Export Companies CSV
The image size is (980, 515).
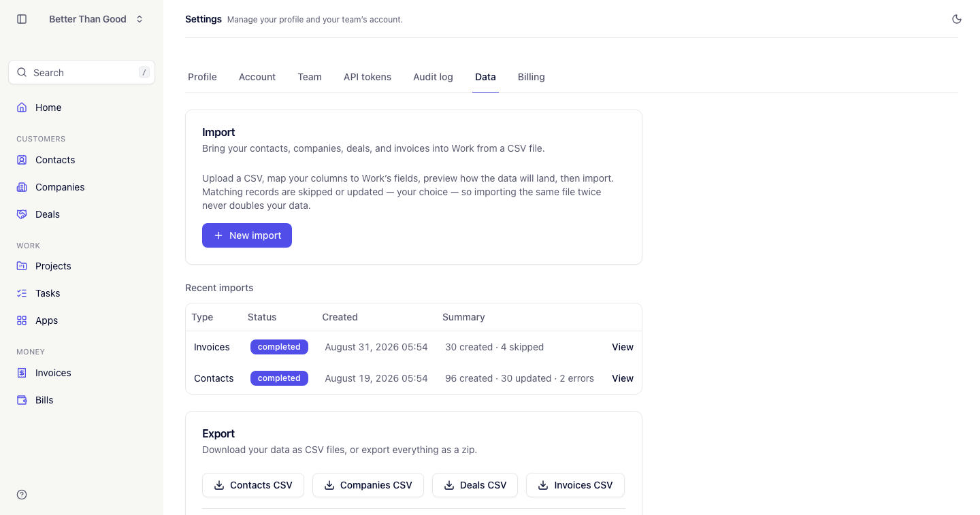tap(368, 485)
